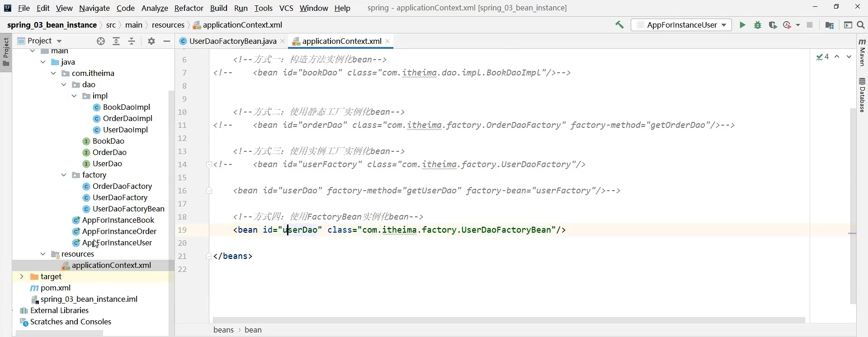Collapse the java folder
Screen dimensions: 868x337
click(43, 62)
